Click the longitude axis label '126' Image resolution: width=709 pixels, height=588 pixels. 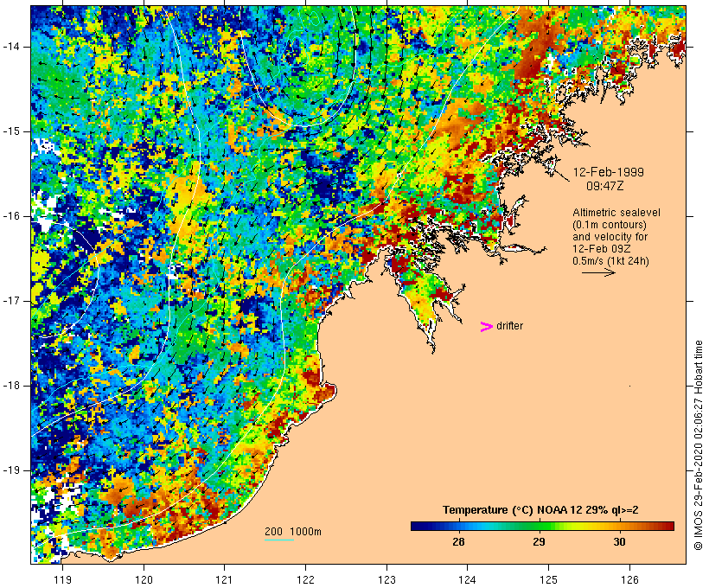coord(629,579)
